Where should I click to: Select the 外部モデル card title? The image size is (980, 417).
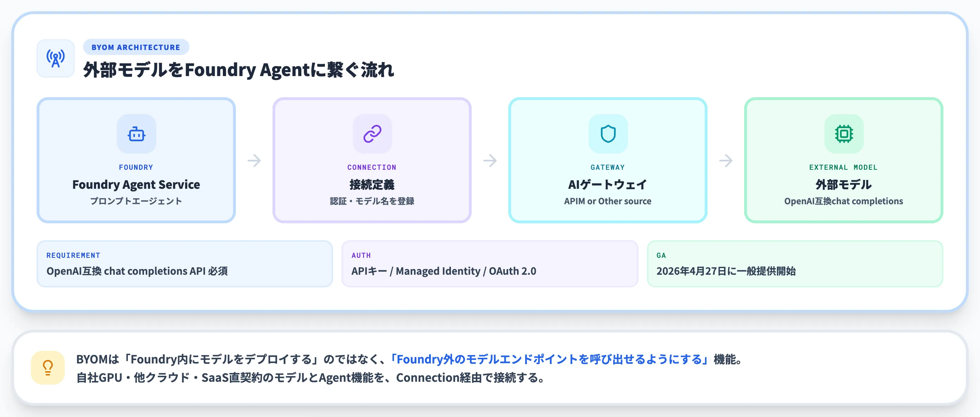(844, 185)
